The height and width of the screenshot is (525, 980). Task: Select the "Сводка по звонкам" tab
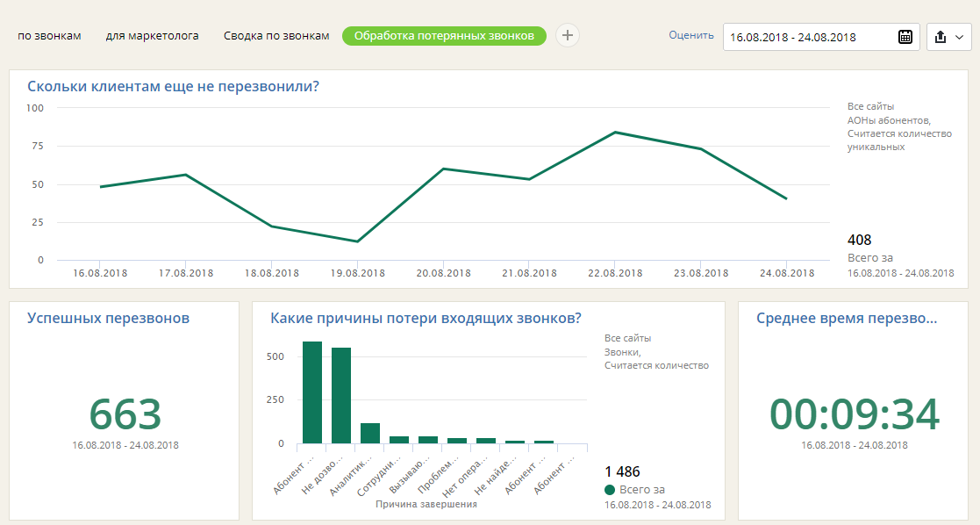point(276,36)
